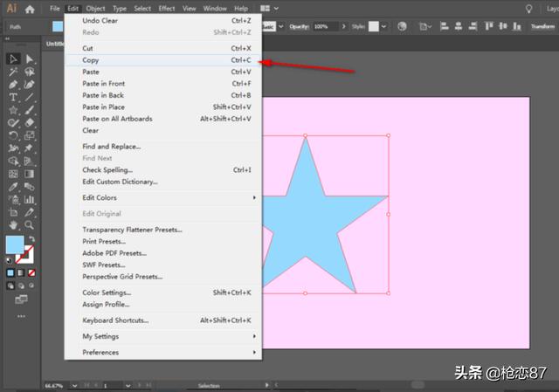The height and width of the screenshot is (392, 559).
Task: Switch to the None color mode
Action: (x=31, y=272)
